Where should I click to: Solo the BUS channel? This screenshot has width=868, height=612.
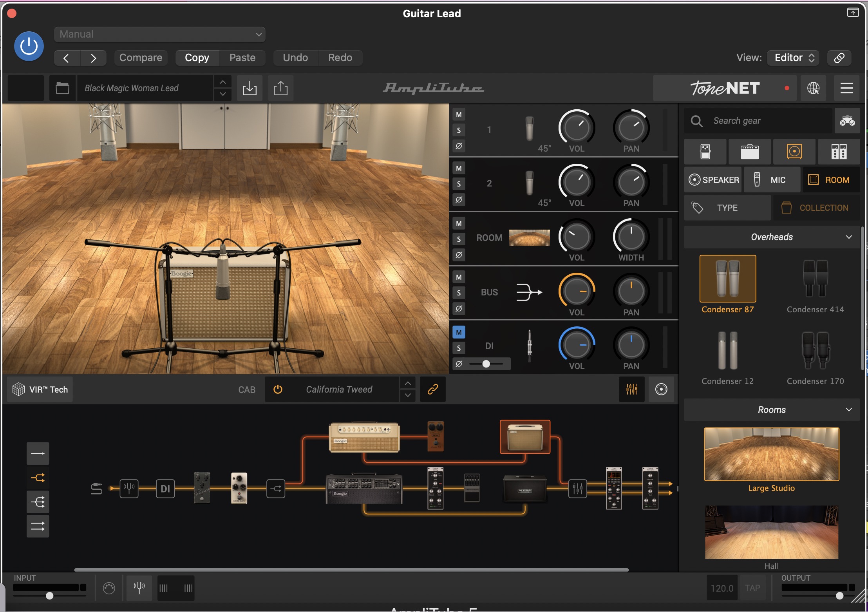tap(459, 293)
